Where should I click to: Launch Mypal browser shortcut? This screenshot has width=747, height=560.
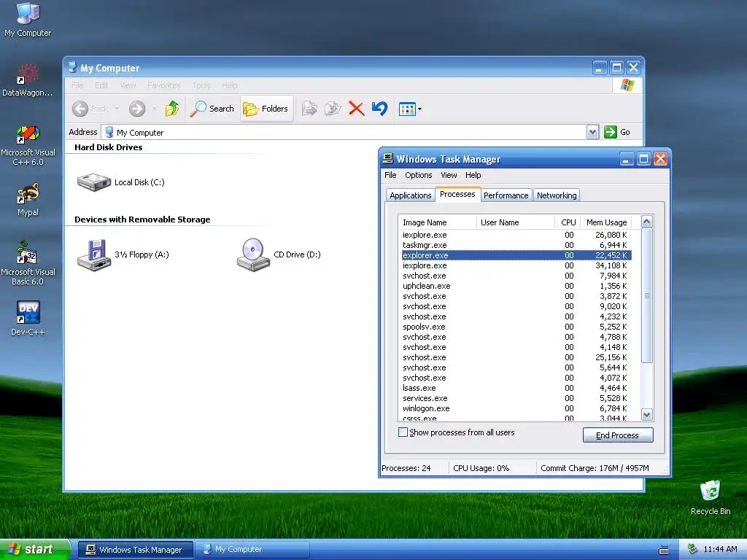click(28, 200)
